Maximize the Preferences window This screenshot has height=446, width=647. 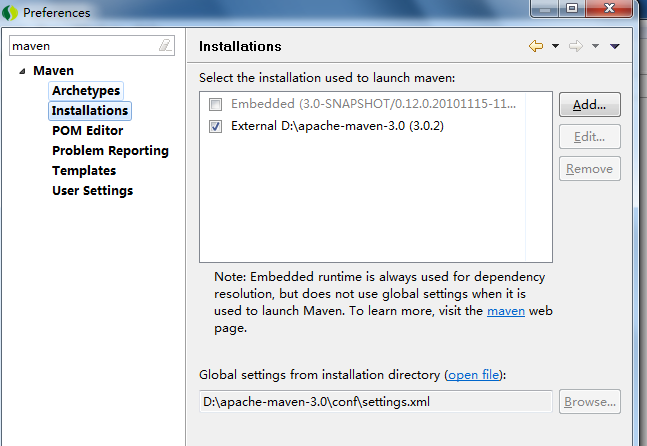point(572,8)
